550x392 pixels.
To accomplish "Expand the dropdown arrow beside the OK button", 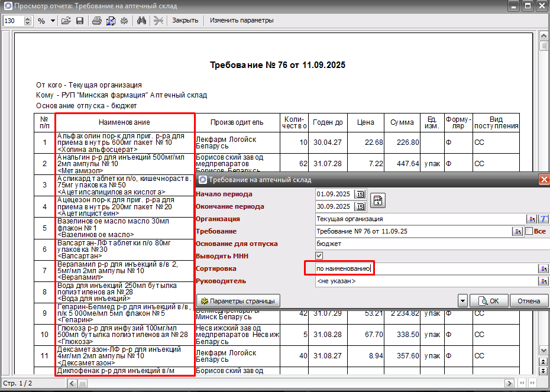I will coord(462,301).
